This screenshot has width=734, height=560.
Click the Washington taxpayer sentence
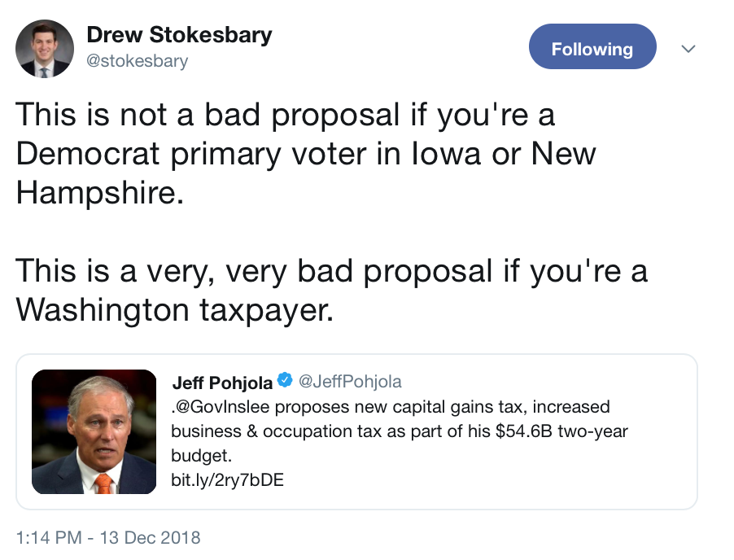click(x=332, y=291)
